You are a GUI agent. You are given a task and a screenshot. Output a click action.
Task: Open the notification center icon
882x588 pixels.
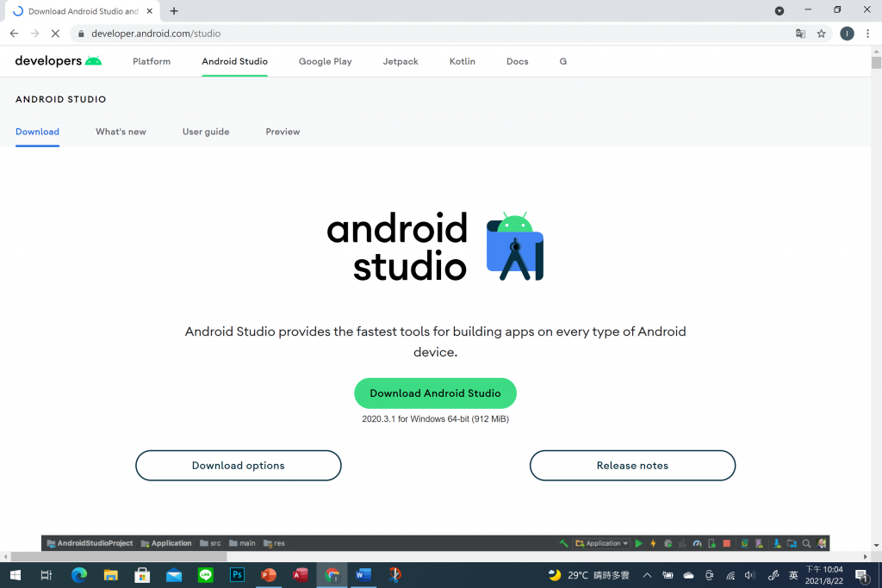click(861, 575)
